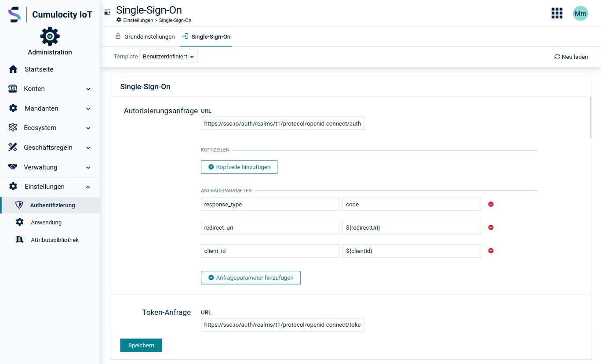The height and width of the screenshot is (364, 601).
Task: Click the ANFRAGEPARAMETER section label
Action: coord(226,191)
